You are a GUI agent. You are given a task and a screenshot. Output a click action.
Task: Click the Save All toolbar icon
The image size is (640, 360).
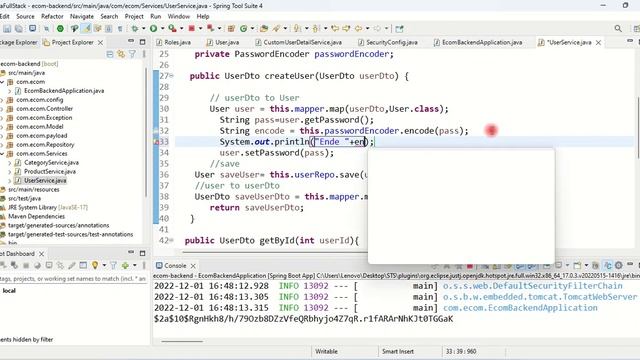[x=19, y=29]
